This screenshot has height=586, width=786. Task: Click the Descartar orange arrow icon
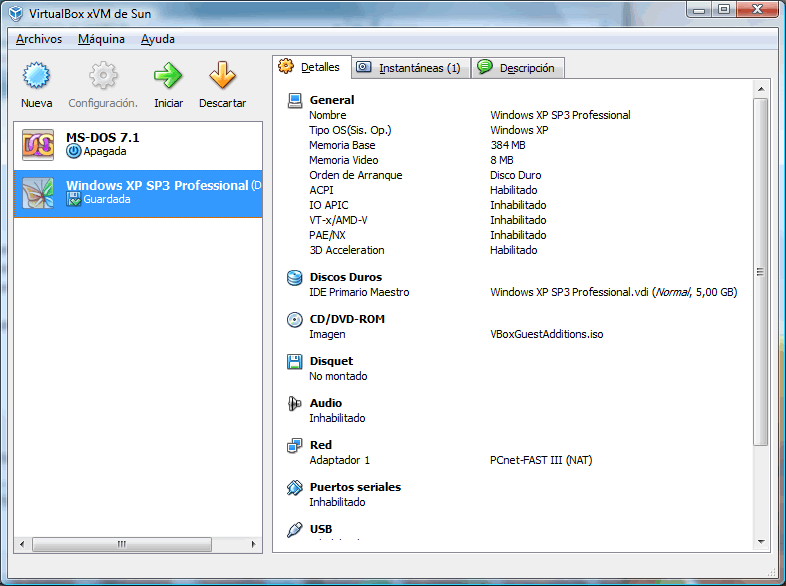click(222, 75)
